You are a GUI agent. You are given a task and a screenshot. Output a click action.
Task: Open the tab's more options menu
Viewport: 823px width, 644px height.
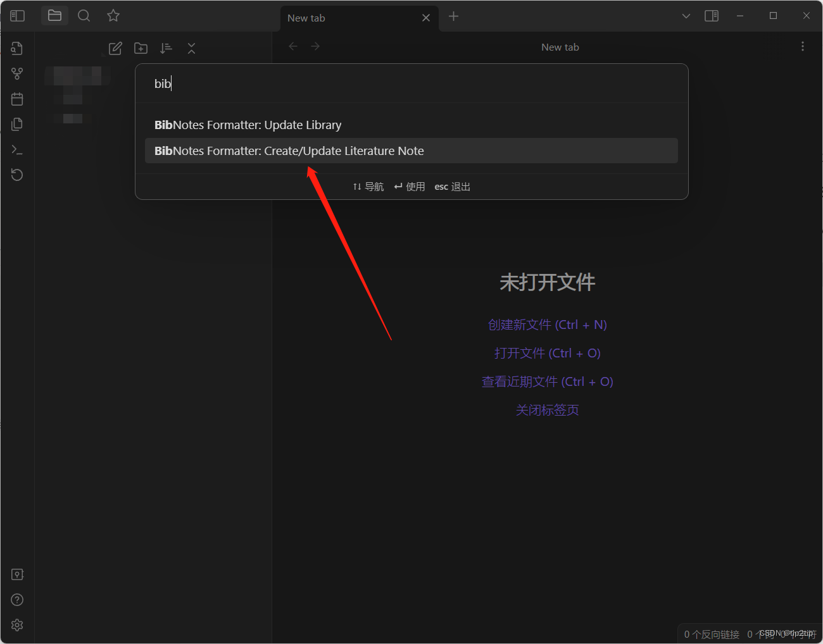[x=803, y=46]
